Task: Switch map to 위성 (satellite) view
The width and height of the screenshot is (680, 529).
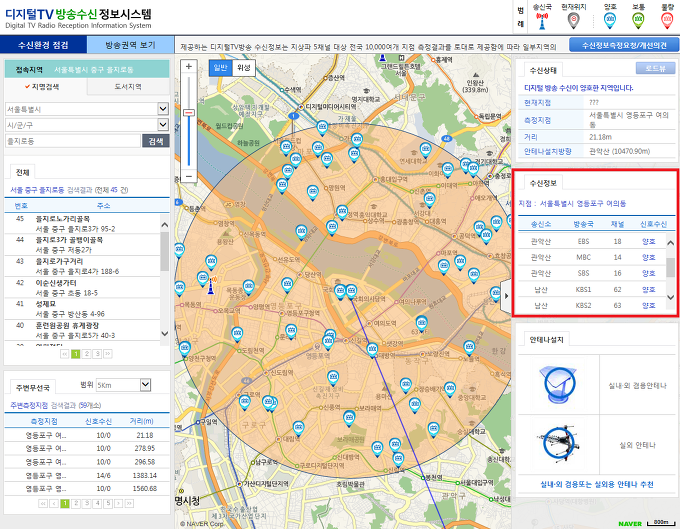Action: 244,68
